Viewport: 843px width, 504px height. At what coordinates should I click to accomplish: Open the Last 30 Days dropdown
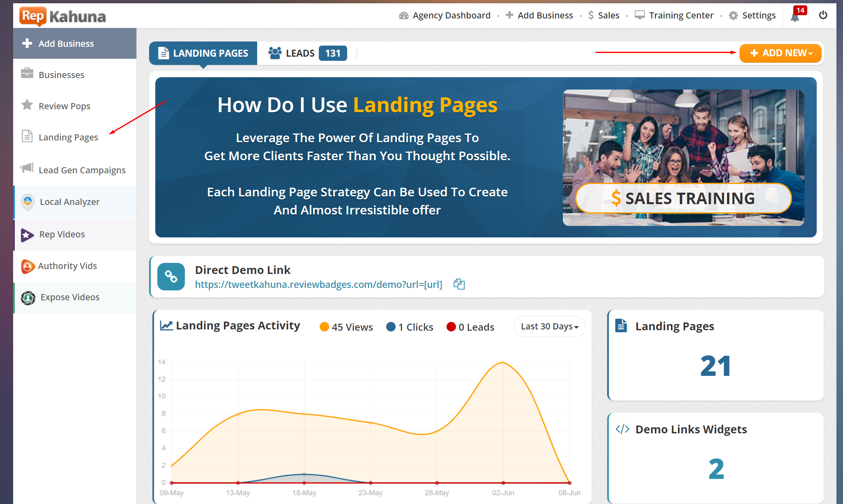coord(549,327)
